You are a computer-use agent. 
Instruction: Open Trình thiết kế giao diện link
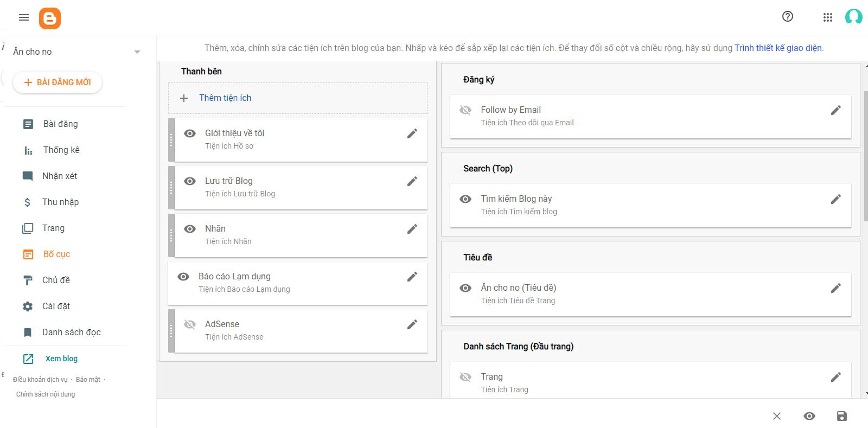(x=778, y=48)
